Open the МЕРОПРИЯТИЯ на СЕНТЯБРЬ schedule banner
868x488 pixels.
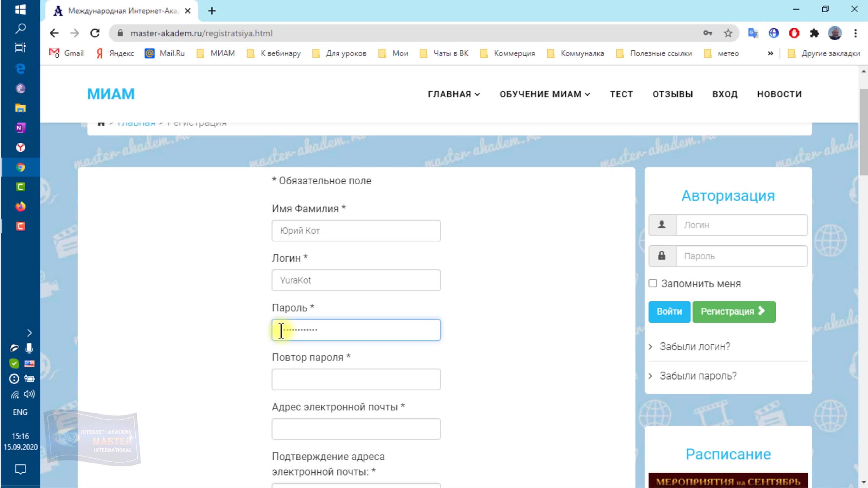728,481
